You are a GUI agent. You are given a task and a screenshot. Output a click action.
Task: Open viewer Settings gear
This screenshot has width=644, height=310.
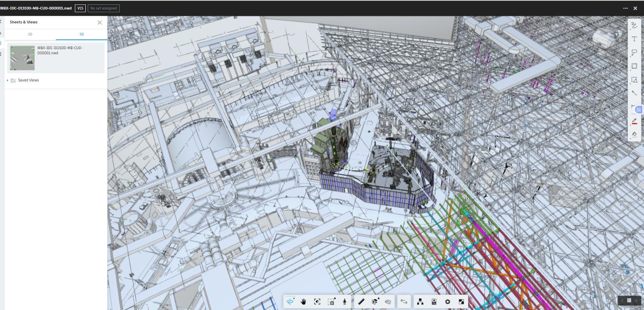pyautogui.click(x=448, y=302)
